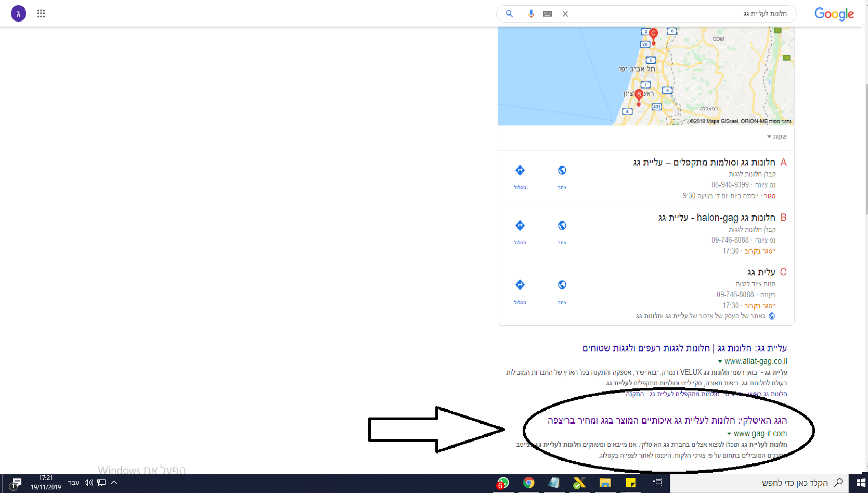This screenshot has height=493, width=868.
Task: Open the network status tray icon
Action: (101, 483)
